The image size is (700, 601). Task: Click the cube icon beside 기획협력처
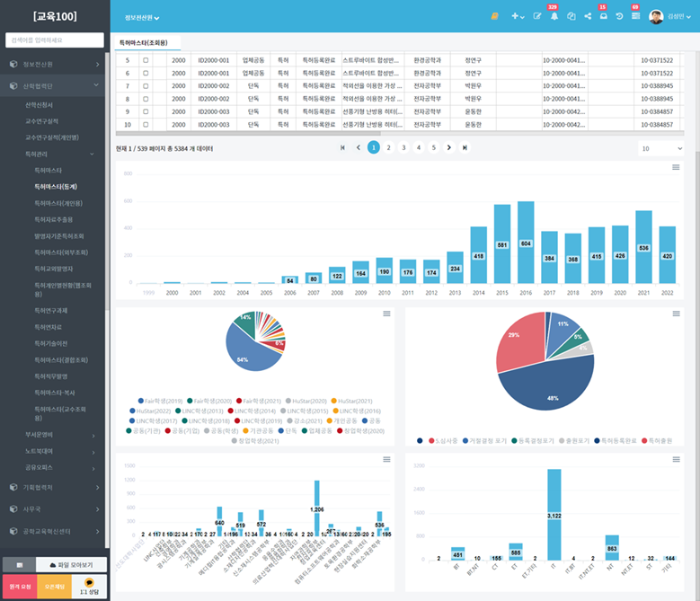pos(13,487)
